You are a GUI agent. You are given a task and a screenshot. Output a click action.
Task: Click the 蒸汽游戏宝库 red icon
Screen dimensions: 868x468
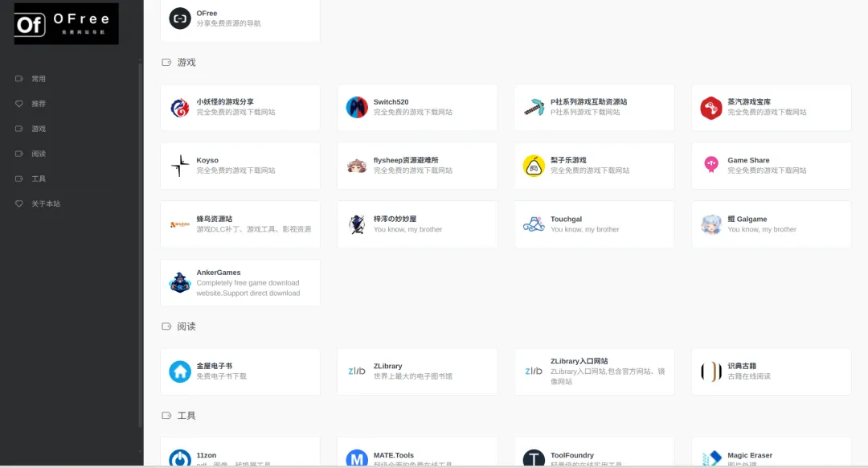coord(711,108)
